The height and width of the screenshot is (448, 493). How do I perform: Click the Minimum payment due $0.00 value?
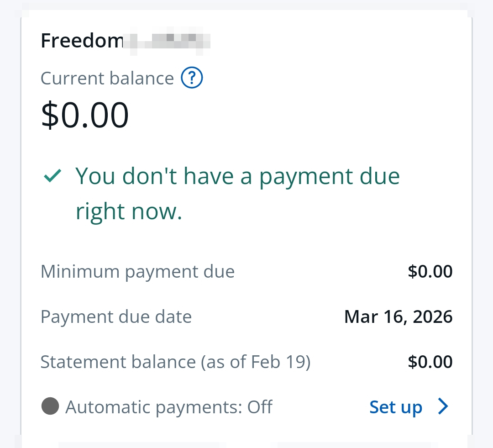click(x=430, y=271)
